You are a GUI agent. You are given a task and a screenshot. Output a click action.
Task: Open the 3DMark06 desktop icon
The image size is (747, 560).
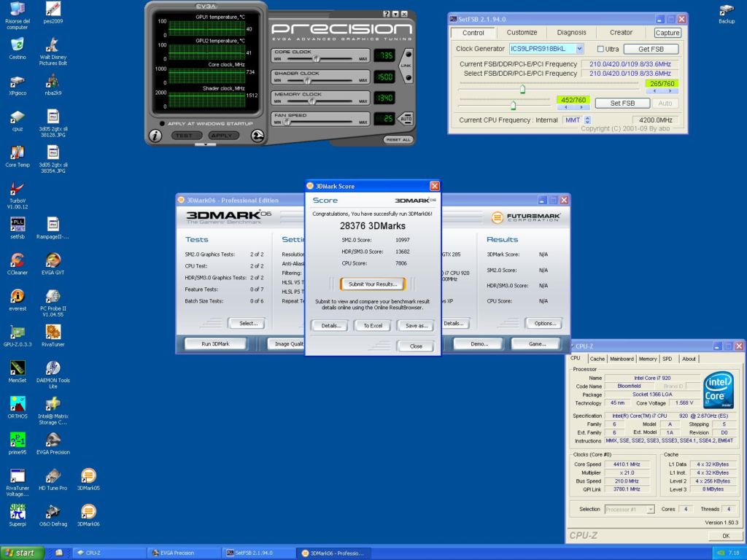coord(88,516)
